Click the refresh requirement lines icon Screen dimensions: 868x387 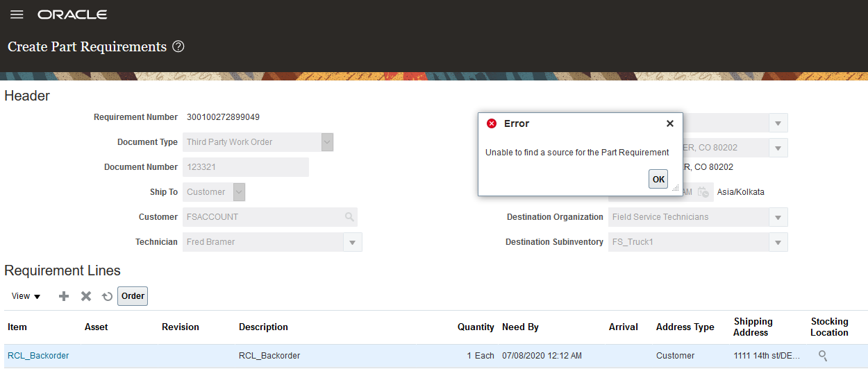pyautogui.click(x=107, y=296)
